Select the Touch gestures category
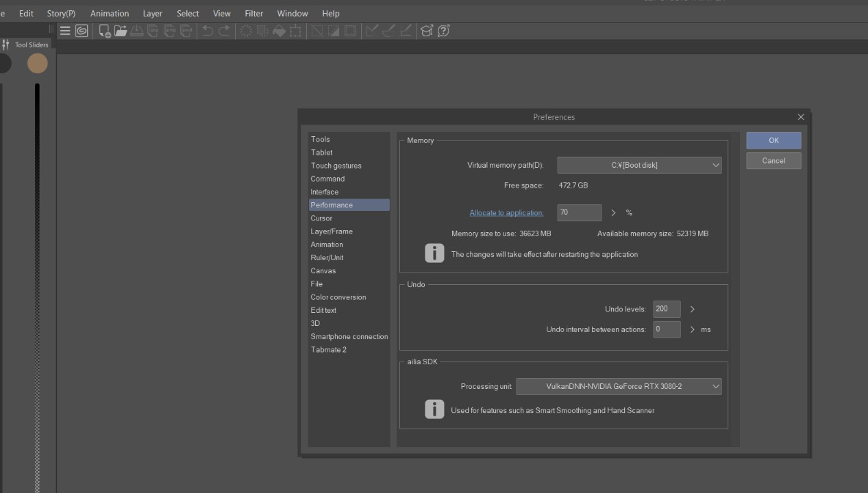 (349, 166)
